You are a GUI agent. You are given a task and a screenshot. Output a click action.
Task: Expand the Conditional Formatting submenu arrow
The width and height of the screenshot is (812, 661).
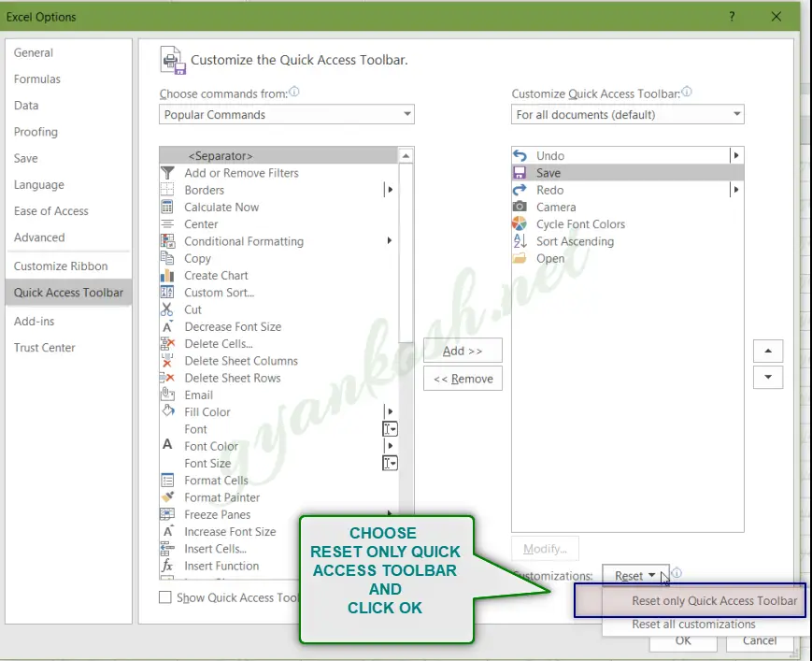point(390,241)
